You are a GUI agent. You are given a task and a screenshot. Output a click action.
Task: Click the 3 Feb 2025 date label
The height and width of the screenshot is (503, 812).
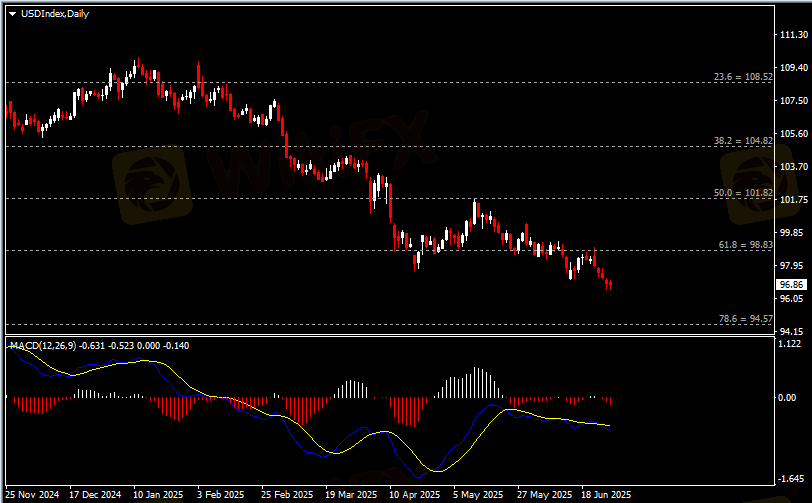click(220, 495)
